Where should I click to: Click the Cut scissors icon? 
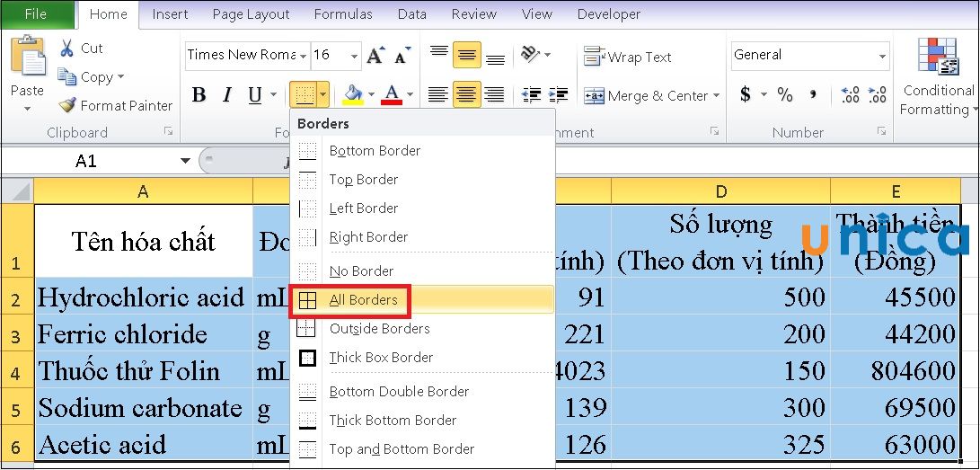click(68, 49)
